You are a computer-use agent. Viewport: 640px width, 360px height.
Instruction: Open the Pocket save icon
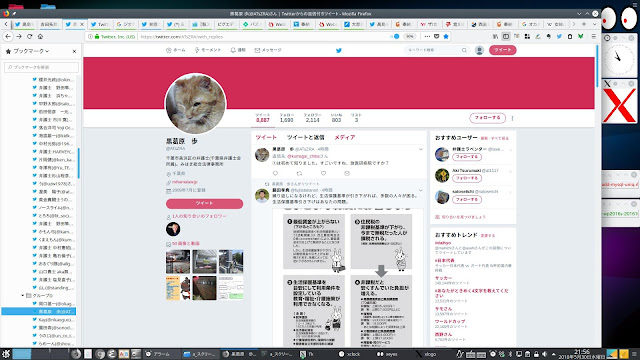point(436,36)
